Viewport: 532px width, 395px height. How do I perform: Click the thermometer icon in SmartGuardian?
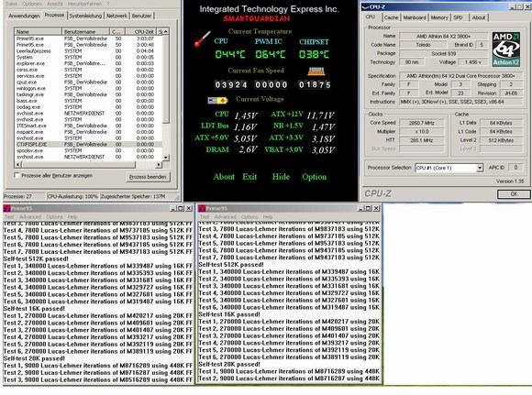click(202, 39)
